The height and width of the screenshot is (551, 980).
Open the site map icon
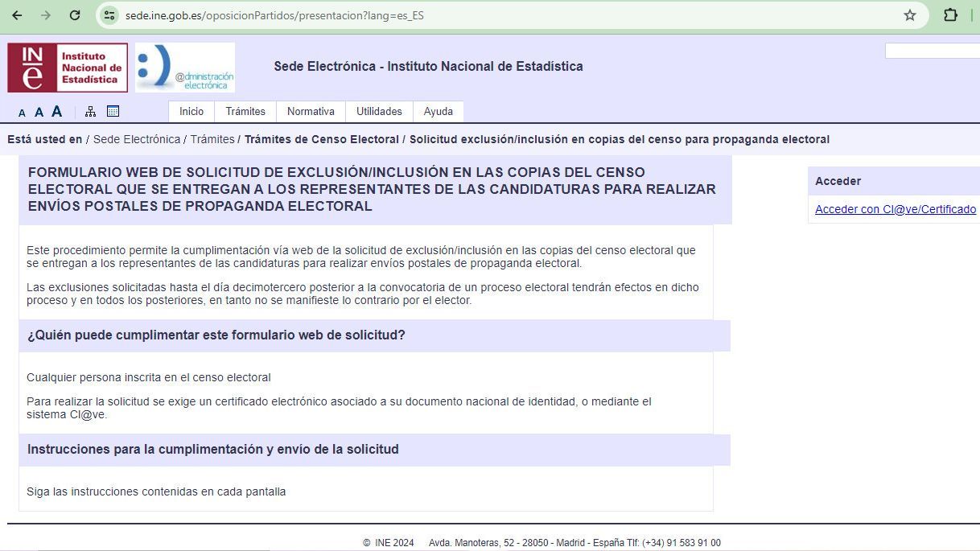coord(90,111)
